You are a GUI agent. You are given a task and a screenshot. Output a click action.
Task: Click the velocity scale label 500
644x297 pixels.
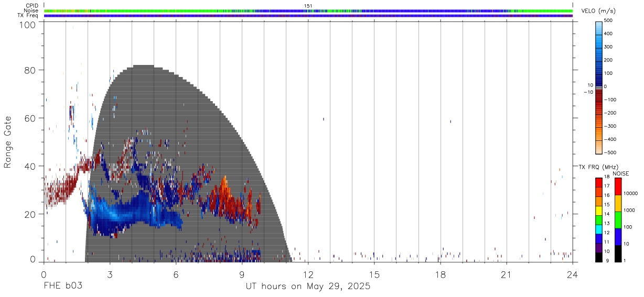609,20
